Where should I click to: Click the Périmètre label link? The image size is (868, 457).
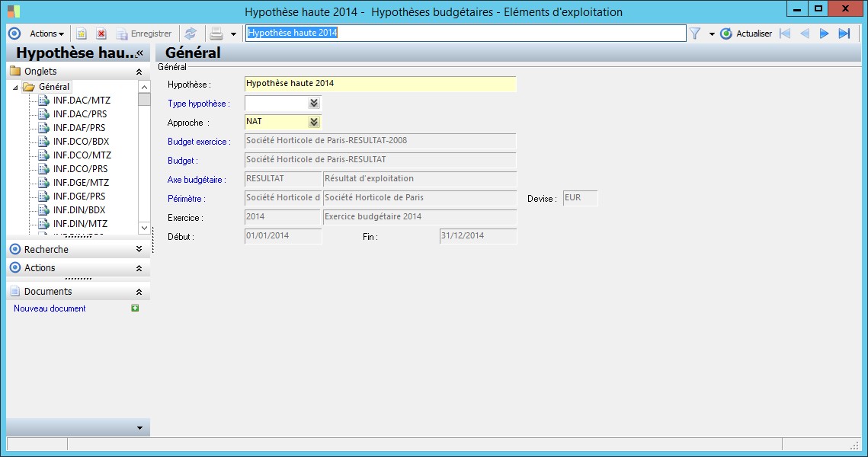click(187, 199)
